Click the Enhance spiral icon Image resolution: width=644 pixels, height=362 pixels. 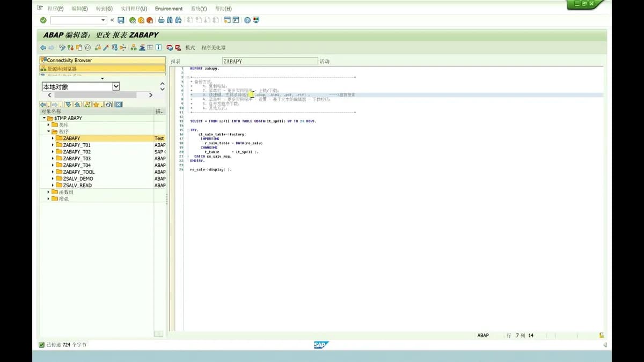pos(87,48)
